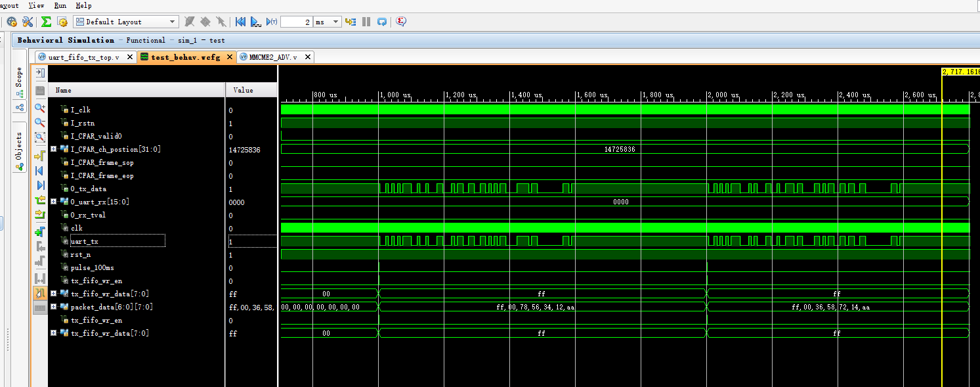Select the rst_n signal
The width and height of the screenshot is (980, 387).
tap(81, 255)
